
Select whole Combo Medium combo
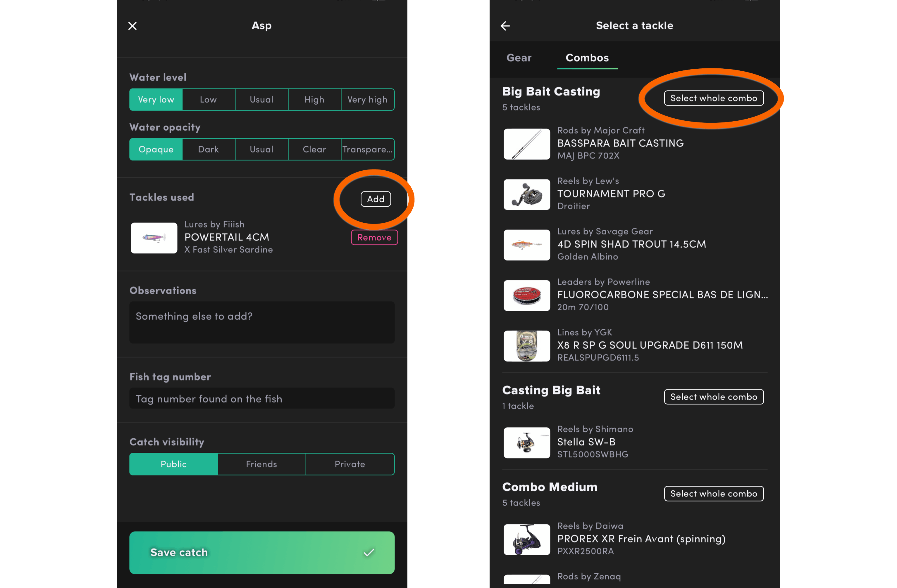714,494
